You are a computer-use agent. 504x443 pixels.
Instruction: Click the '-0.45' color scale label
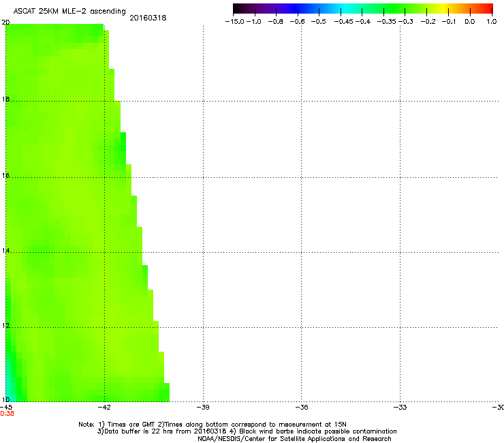pos(344,22)
